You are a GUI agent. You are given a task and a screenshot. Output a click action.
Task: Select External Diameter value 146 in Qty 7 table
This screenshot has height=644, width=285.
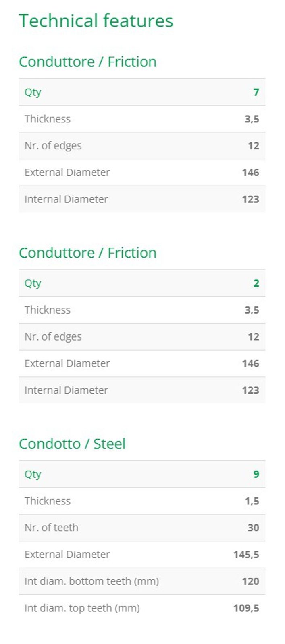[250, 173]
